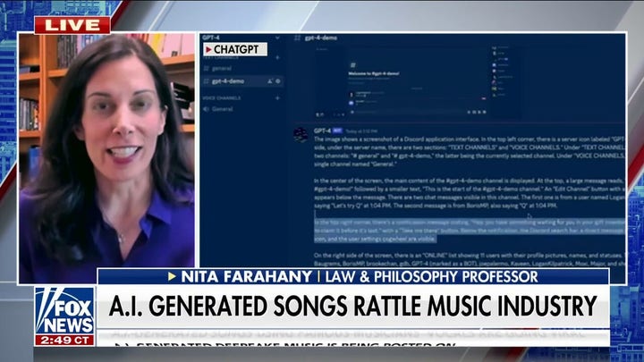Click the paragraph starting 'In the center of the screen'
Image resolution: width=644 pixels, height=362 pixels.
tap(470, 193)
